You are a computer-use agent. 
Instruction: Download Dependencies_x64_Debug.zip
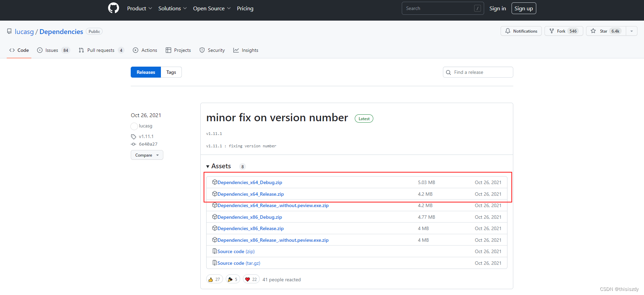pyautogui.click(x=250, y=182)
